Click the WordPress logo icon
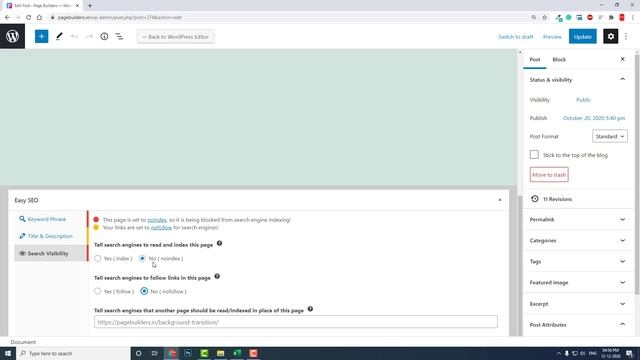This screenshot has width=640, height=360. (x=12, y=36)
